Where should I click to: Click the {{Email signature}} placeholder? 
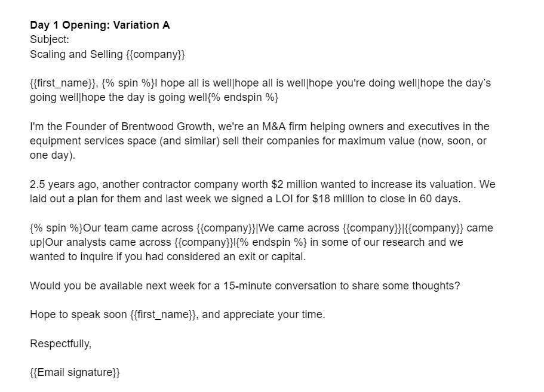(75, 372)
